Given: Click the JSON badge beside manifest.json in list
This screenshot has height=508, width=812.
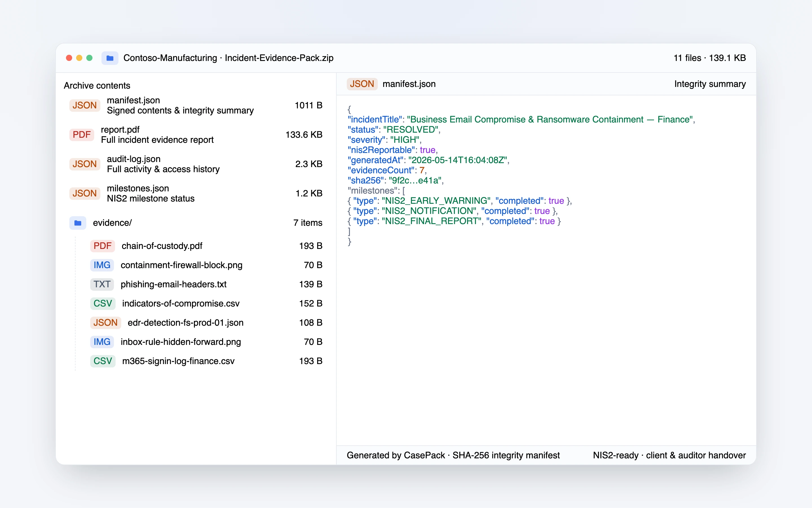Looking at the screenshot, I should 85,106.
